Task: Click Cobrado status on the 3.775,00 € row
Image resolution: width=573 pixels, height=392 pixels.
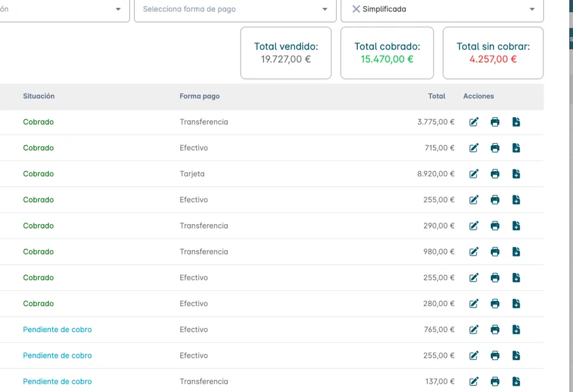Action: tap(38, 122)
